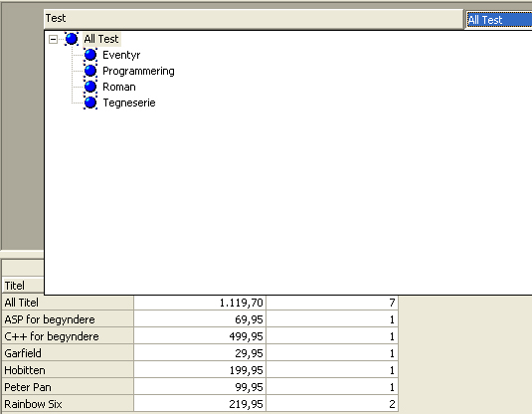The height and width of the screenshot is (414, 532).
Task: Choose the Roman category item
Action: coord(119,87)
